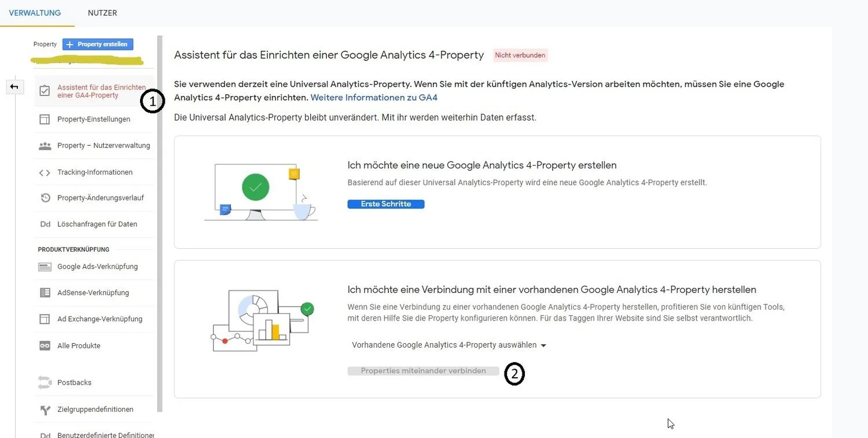The image size is (868, 438).
Task: Click the Tracking-Informationen code brackets icon
Action: (45, 172)
